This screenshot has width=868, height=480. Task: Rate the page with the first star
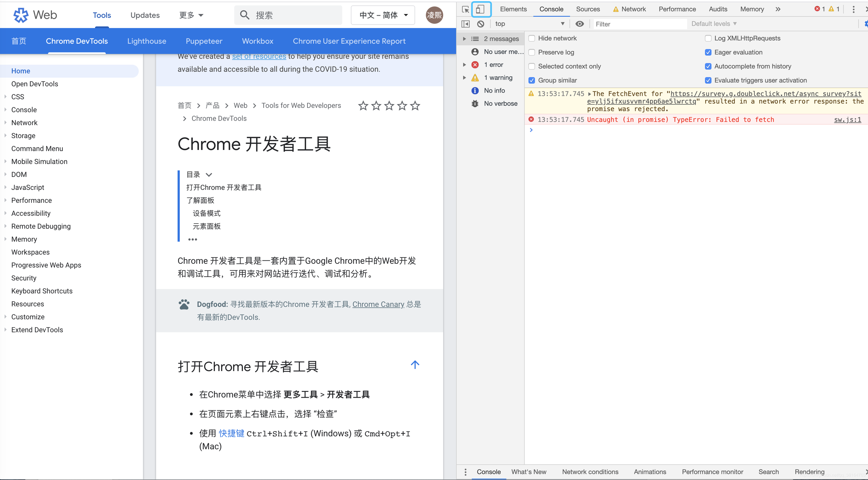[363, 106]
